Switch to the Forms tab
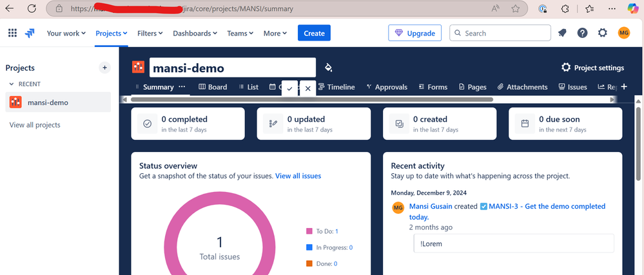This screenshot has height=275, width=644. (433, 87)
